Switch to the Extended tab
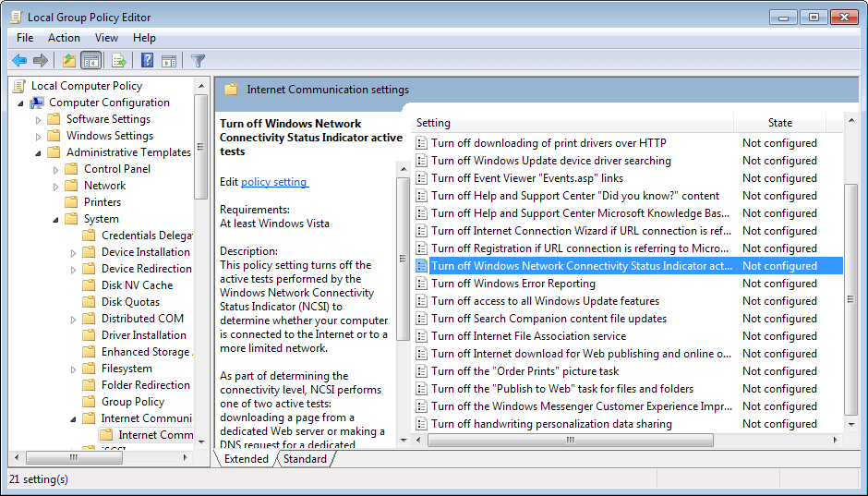This screenshot has width=868, height=496. 246,459
